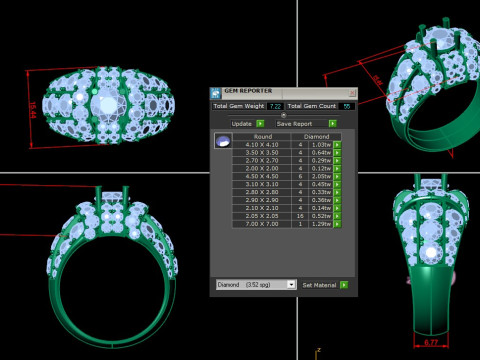Click the Diamond column header
The image size is (480, 360).
coord(316,137)
